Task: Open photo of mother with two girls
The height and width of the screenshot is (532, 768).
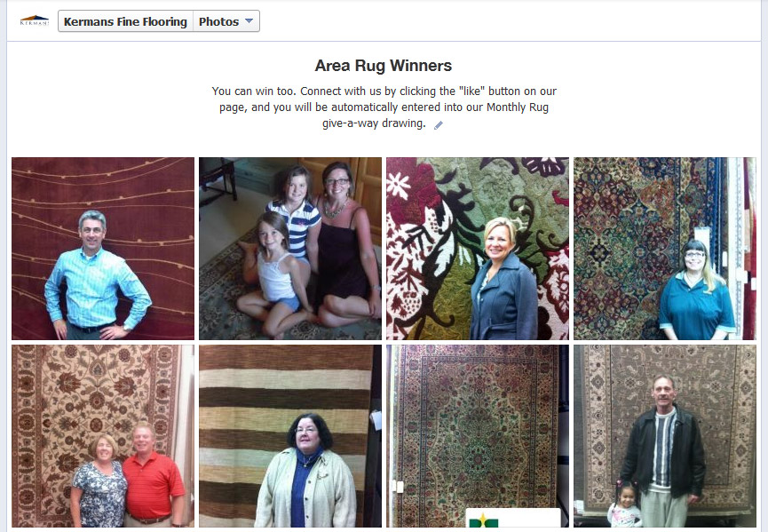Action: [x=290, y=249]
